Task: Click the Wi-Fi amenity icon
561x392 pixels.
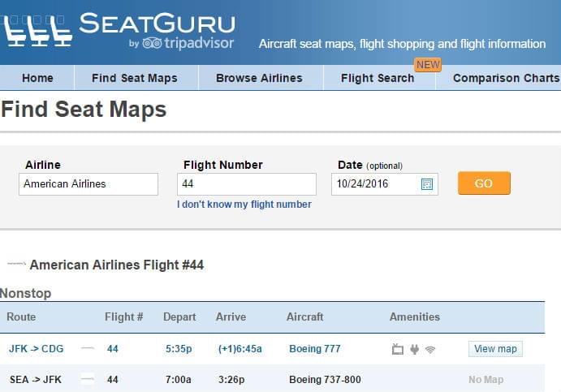Action: (430, 350)
